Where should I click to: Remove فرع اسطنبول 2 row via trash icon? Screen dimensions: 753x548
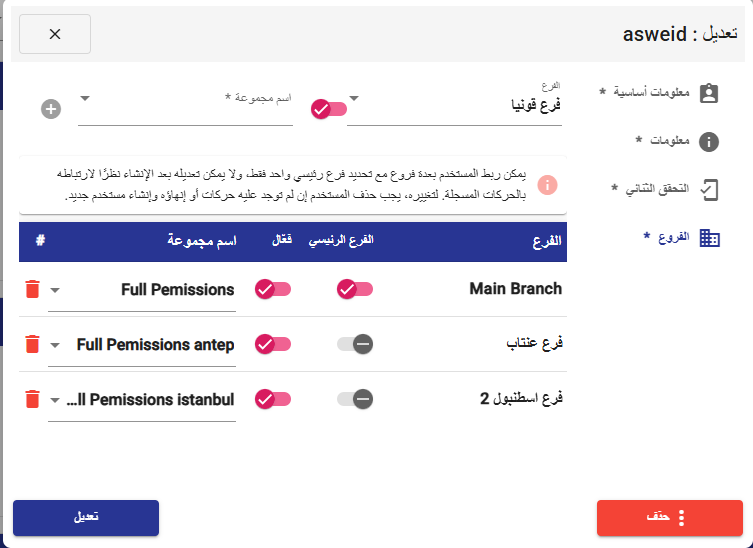tap(32, 399)
